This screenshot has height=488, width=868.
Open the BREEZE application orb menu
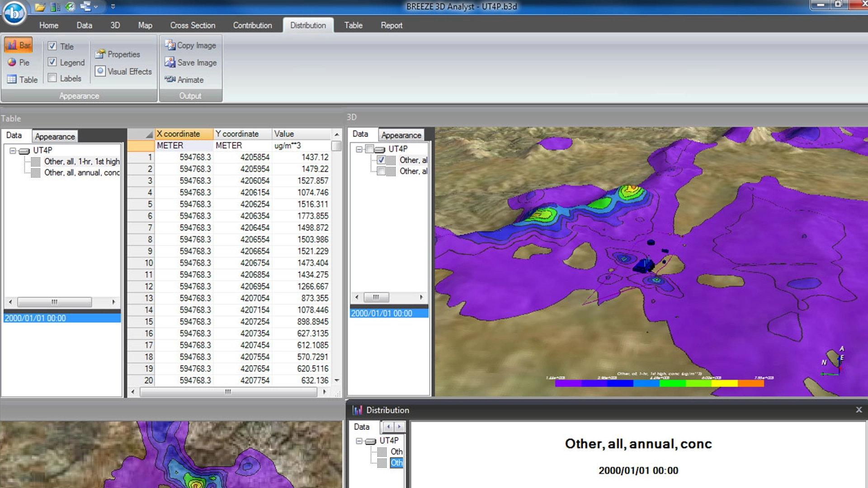(14, 14)
